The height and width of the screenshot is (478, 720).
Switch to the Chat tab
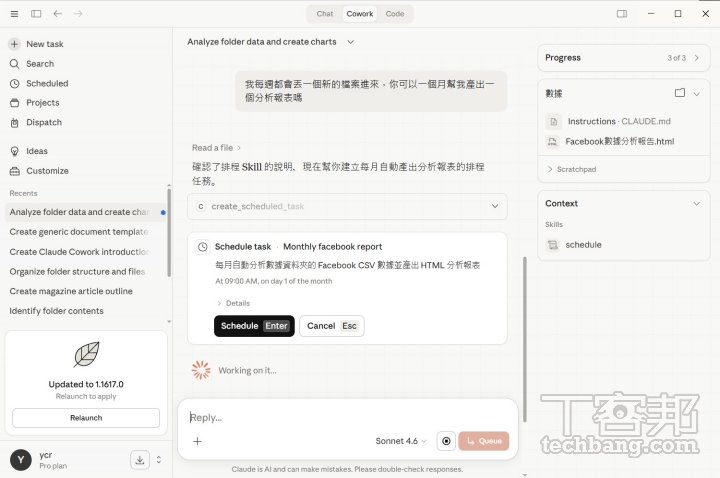325,14
